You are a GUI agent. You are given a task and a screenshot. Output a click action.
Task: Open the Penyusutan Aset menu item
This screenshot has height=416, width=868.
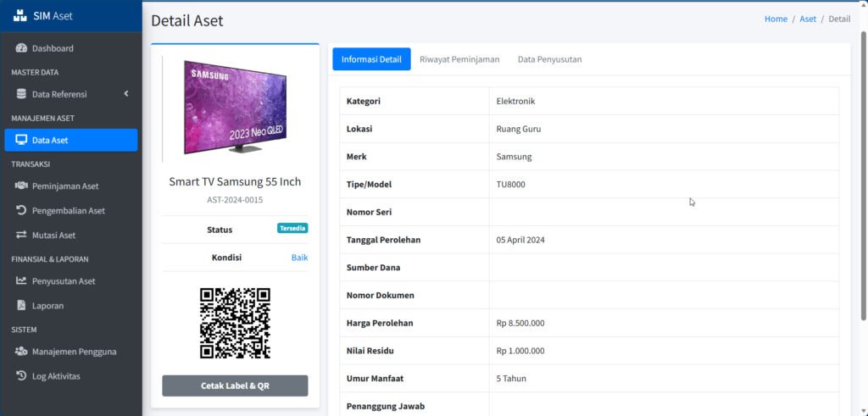tap(71, 280)
